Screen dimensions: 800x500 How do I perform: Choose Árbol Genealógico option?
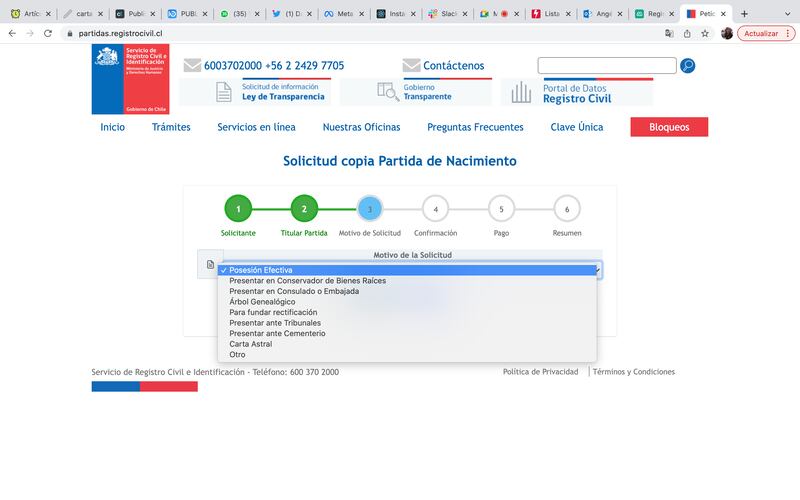click(x=407, y=302)
